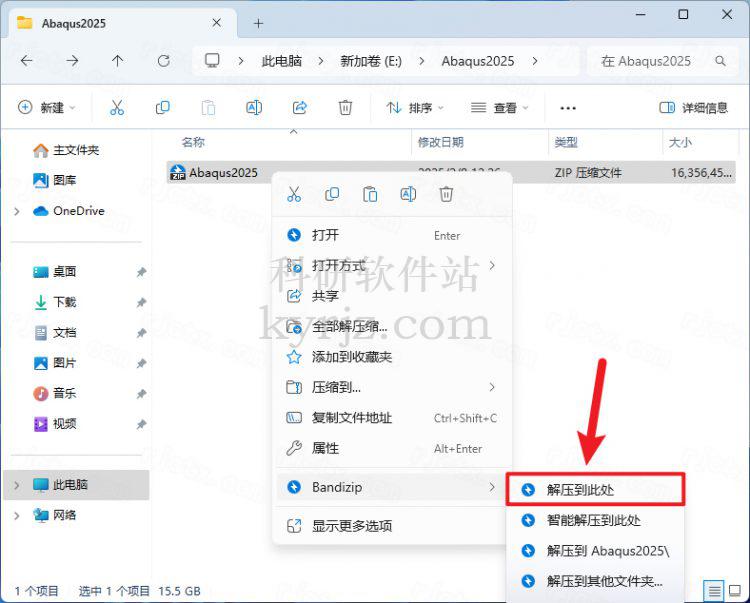
Task: Click the Rename icon in the toolbar
Action: tap(254, 108)
